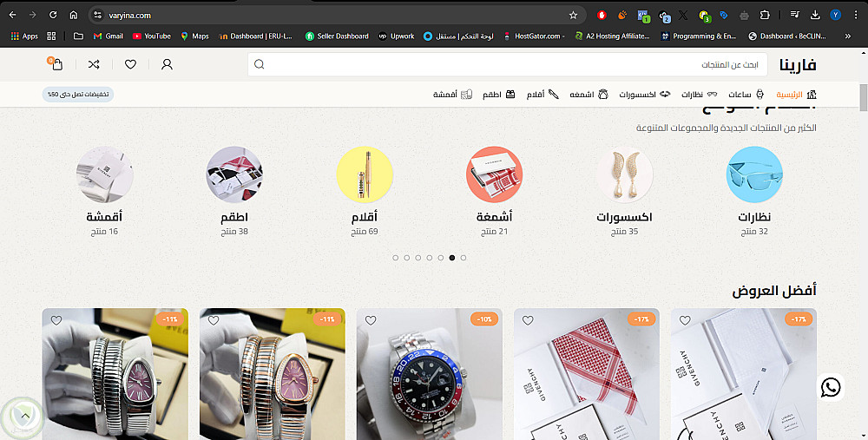Open the browser Extensions puzzle icon
The image size is (868, 440).
(x=765, y=15)
